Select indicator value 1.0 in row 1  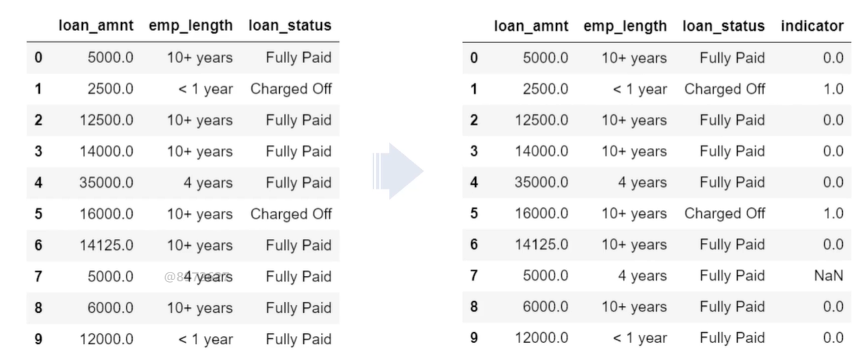pyautogui.click(x=833, y=89)
